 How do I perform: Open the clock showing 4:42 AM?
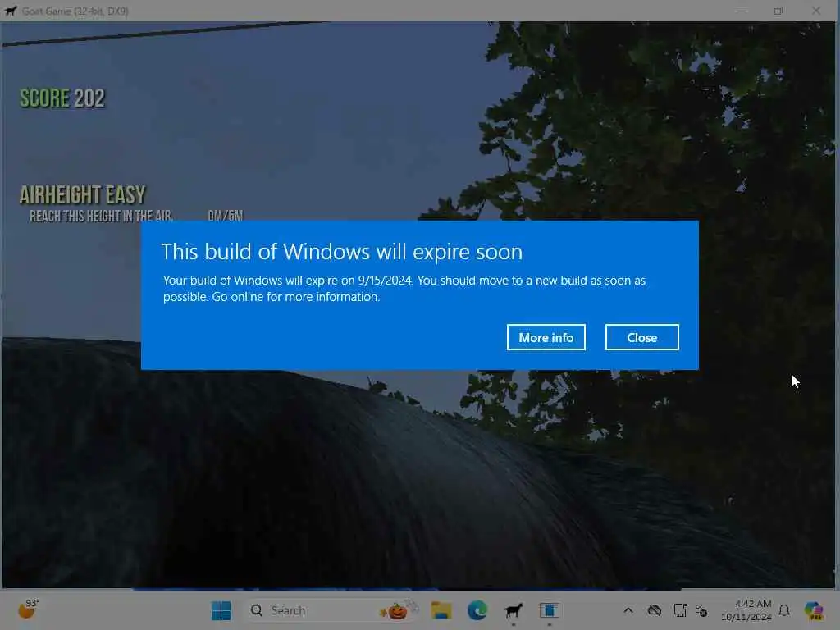pos(746,610)
